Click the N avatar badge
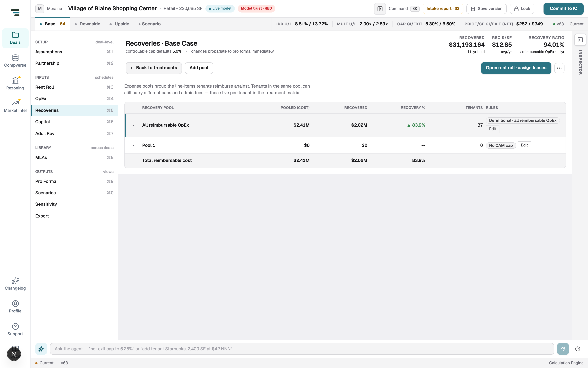The width and height of the screenshot is (588, 368). click(x=14, y=354)
